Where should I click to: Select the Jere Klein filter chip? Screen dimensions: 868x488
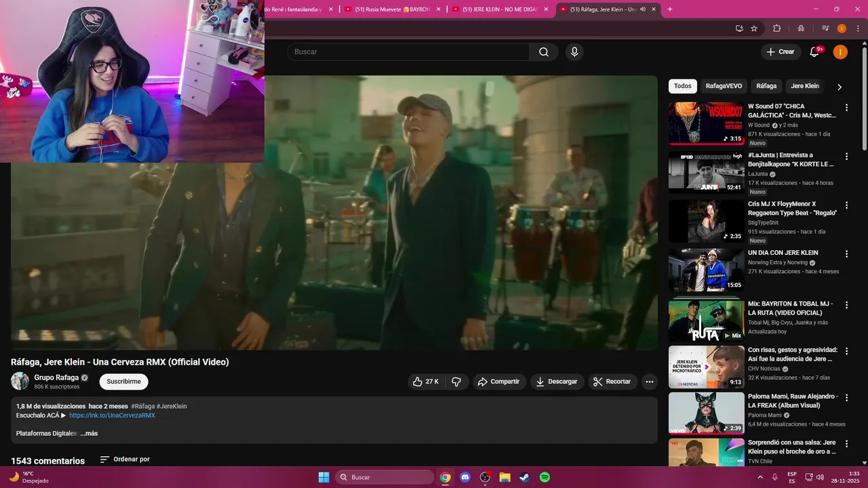[x=805, y=86]
